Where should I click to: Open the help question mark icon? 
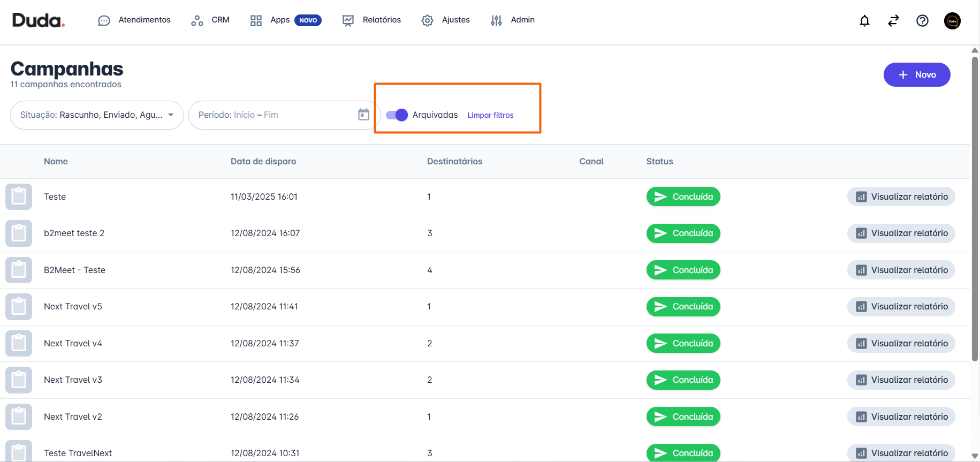tap(922, 21)
